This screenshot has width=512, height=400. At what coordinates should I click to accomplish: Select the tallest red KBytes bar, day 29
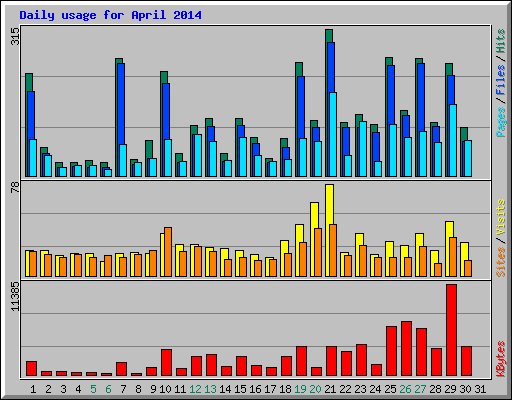[x=452, y=330]
